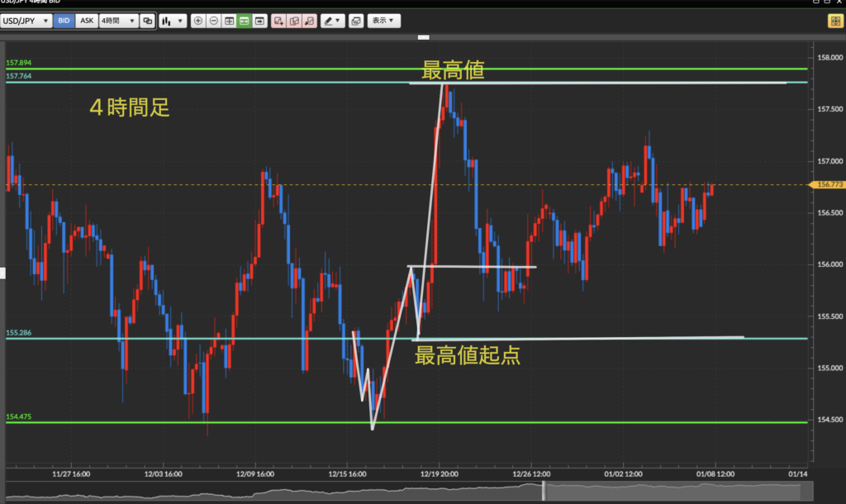Image resolution: width=846 pixels, height=504 pixels.
Task: Click the chart snapshot icon before 表示
Action: coord(355,21)
